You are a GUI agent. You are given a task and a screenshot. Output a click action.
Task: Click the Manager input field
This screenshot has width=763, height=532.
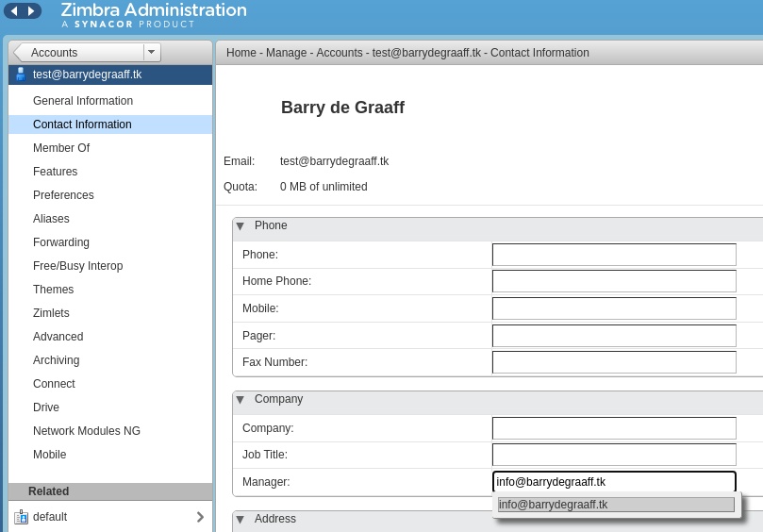(x=614, y=482)
